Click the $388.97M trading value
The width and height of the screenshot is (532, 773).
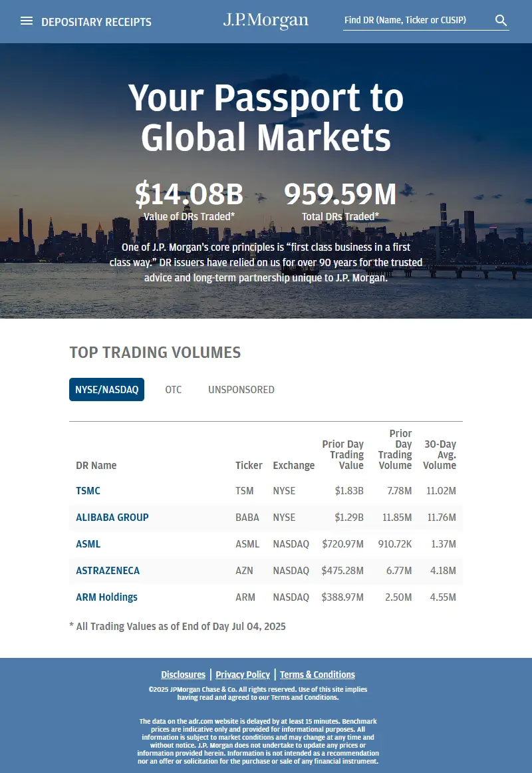(x=342, y=597)
